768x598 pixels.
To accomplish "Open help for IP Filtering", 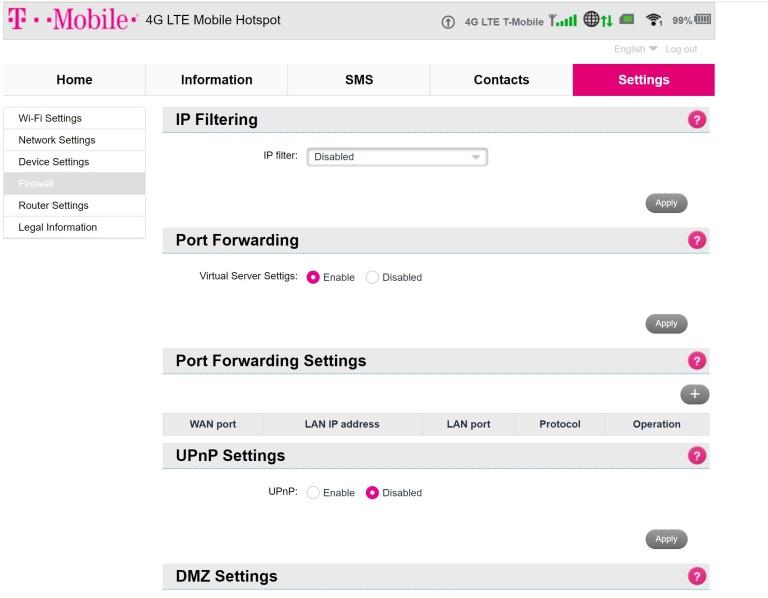I will [697, 120].
